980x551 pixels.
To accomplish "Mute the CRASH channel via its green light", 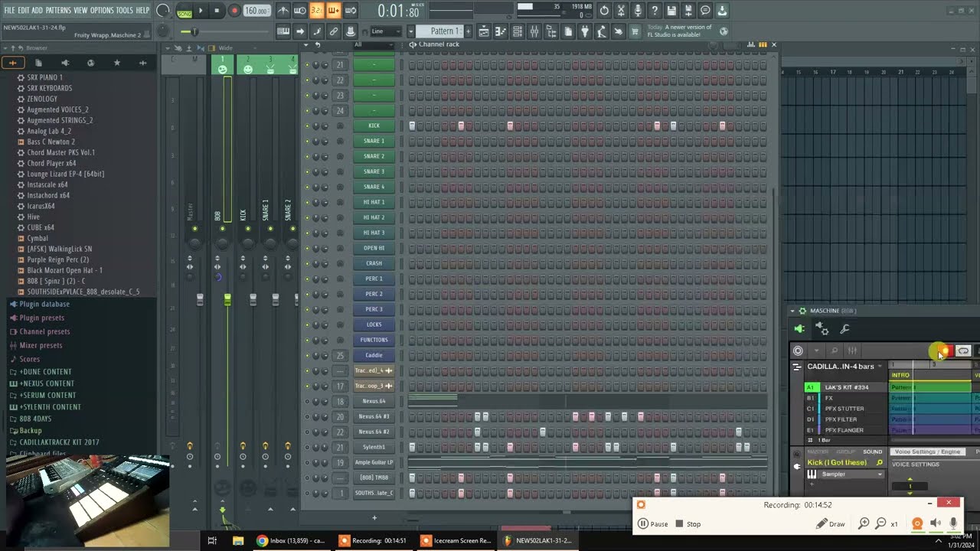I will click(x=308, y=263).
